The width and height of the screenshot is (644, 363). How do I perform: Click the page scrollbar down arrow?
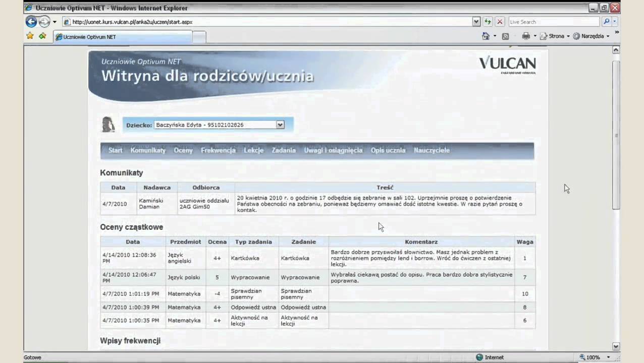[x=616, y=346]
